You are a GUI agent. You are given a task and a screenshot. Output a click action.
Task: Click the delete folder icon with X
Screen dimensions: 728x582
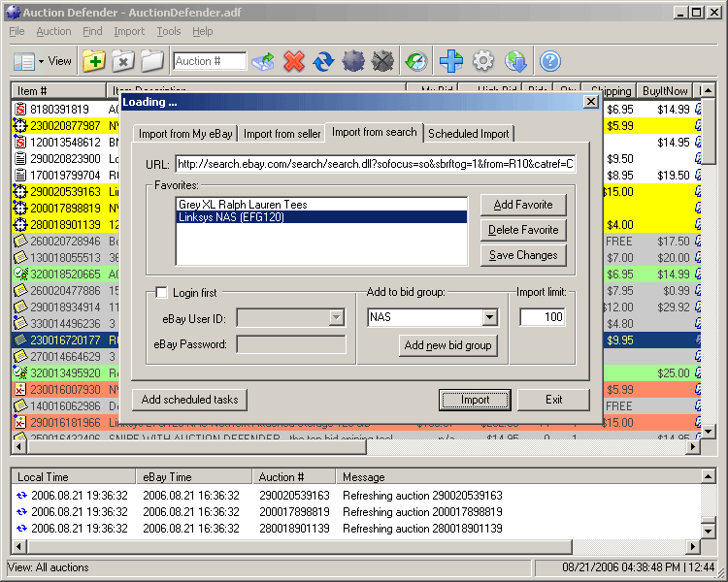click(x=122, y=61)
